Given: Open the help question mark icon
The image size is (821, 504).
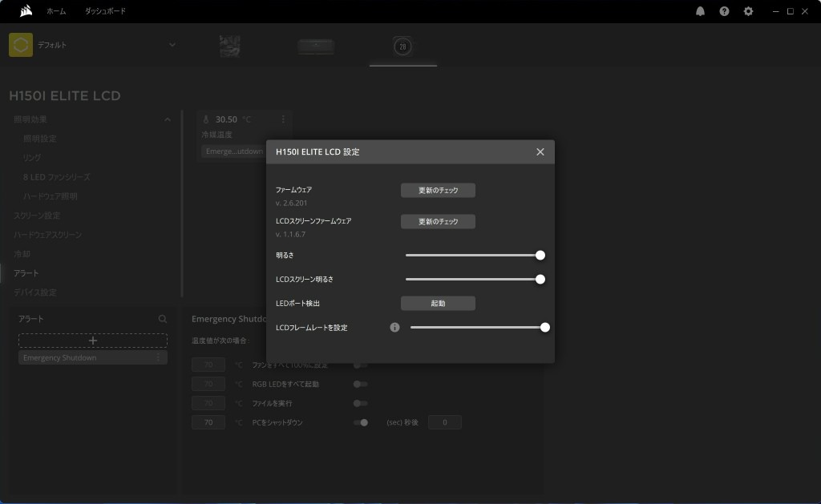Looking at the screenshot, I should (725, 11).
